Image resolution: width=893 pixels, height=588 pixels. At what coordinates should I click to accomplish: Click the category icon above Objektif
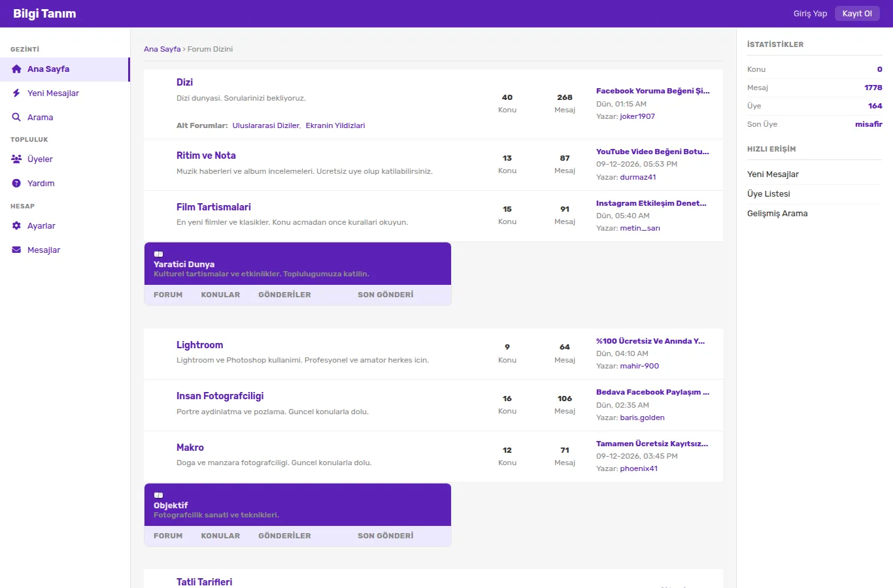(x=158, y=495)
